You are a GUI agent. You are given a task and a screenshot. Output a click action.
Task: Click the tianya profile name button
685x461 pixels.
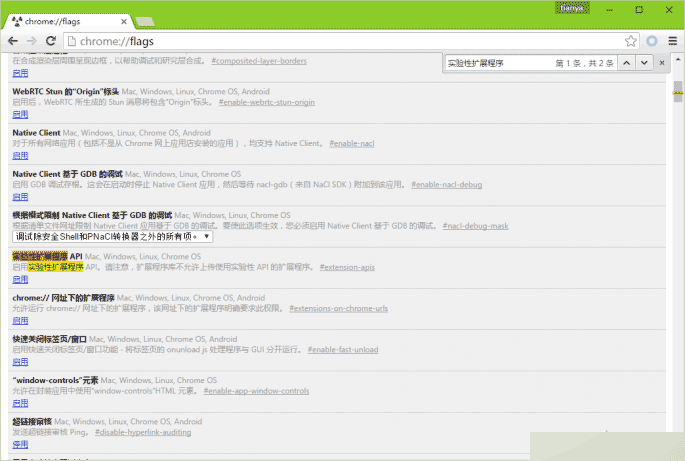[x=572, y=8]
